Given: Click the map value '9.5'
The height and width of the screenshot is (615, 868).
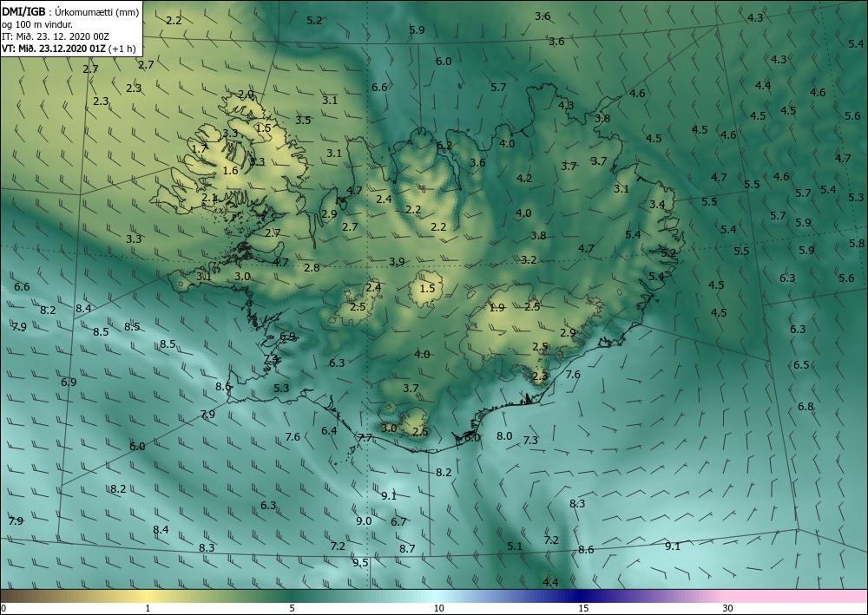Looking at the screenshot, I should coord(360,562).
